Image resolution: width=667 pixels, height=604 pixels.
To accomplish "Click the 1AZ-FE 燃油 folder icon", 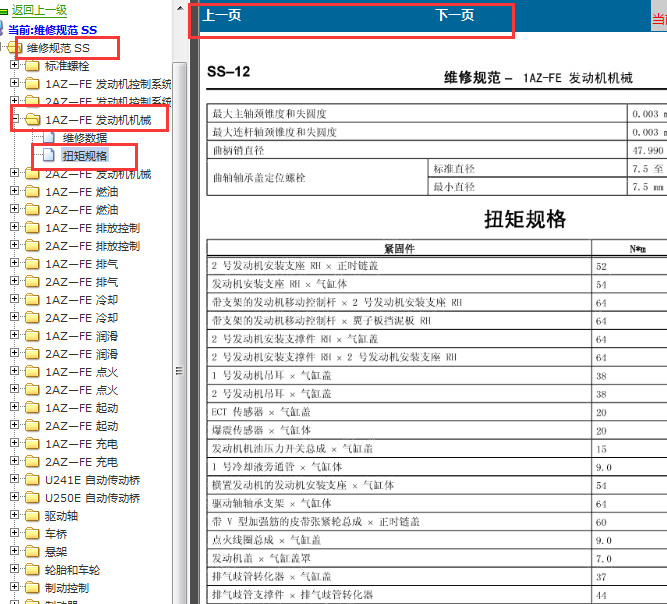I will [x=32, y=192].
